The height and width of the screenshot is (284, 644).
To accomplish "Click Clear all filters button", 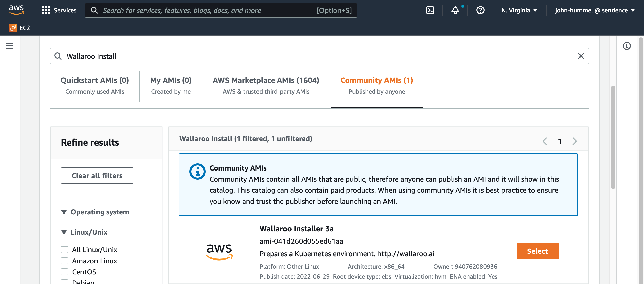I will [96, 176].
